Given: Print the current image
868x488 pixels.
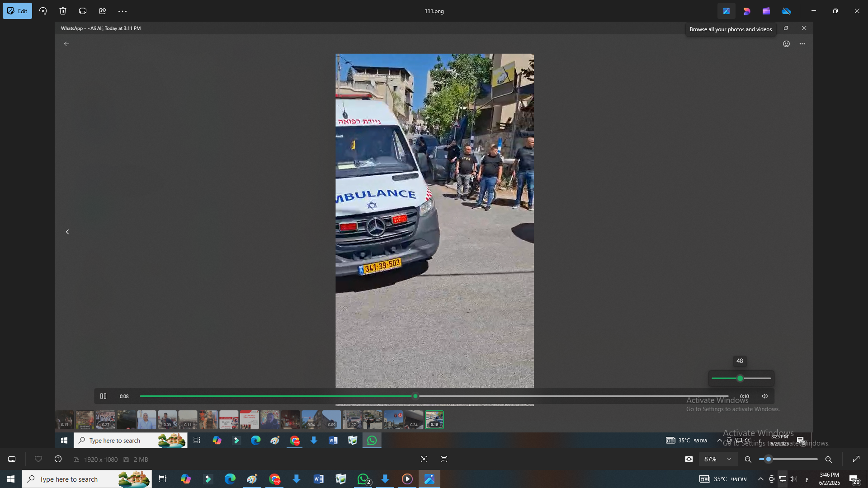Looking at the screenshot, I should (83, 11).
